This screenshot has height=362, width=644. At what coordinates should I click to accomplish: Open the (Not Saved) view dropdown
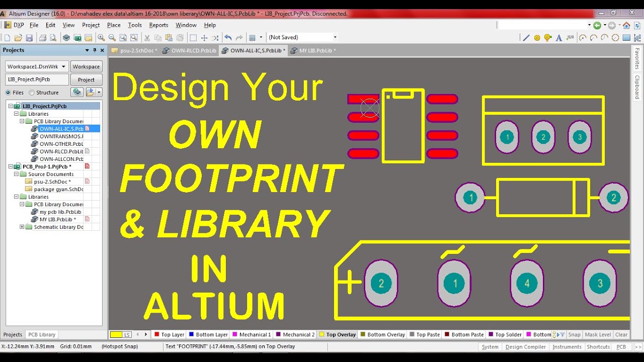point(335,37)
